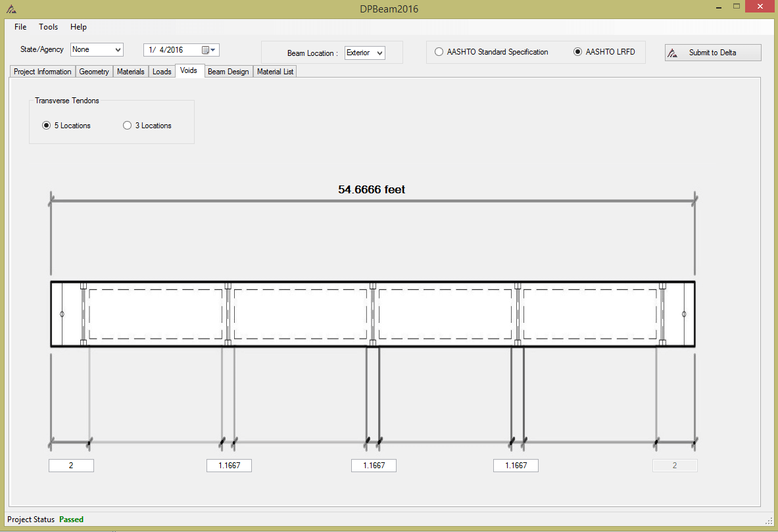
Task: Go to the Material List tab
Action: point(275,72)
